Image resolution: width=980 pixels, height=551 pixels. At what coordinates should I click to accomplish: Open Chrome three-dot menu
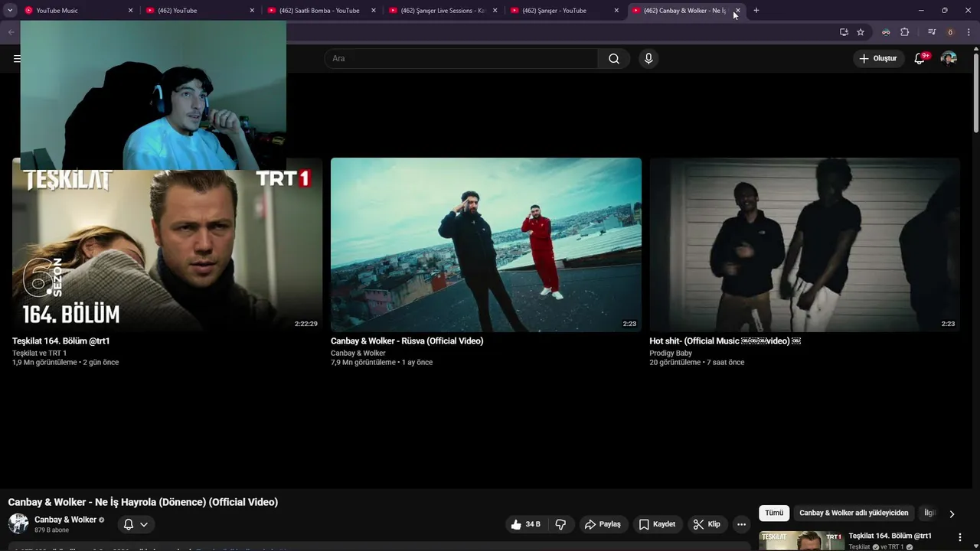[969, 32]
